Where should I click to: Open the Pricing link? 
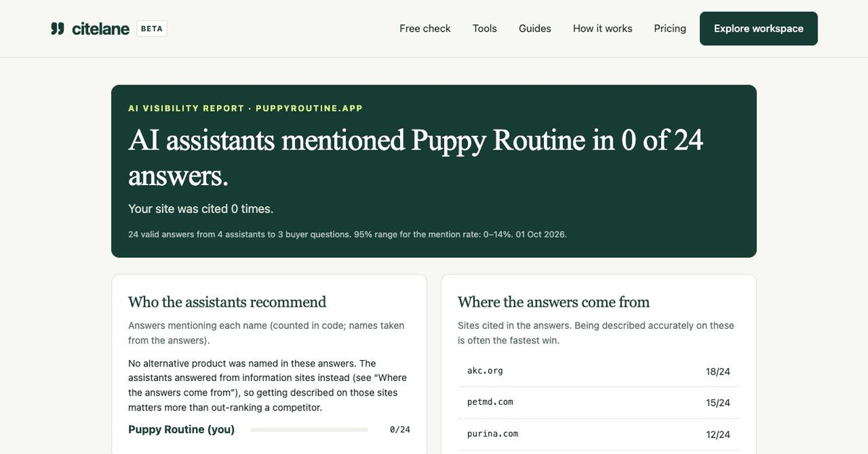(670, 29)
